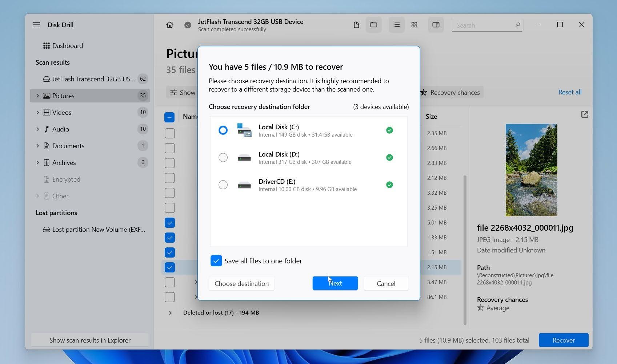Expand the Archives category
The width and height of the screenshot is (617, 364).
(x=37, y=162)
